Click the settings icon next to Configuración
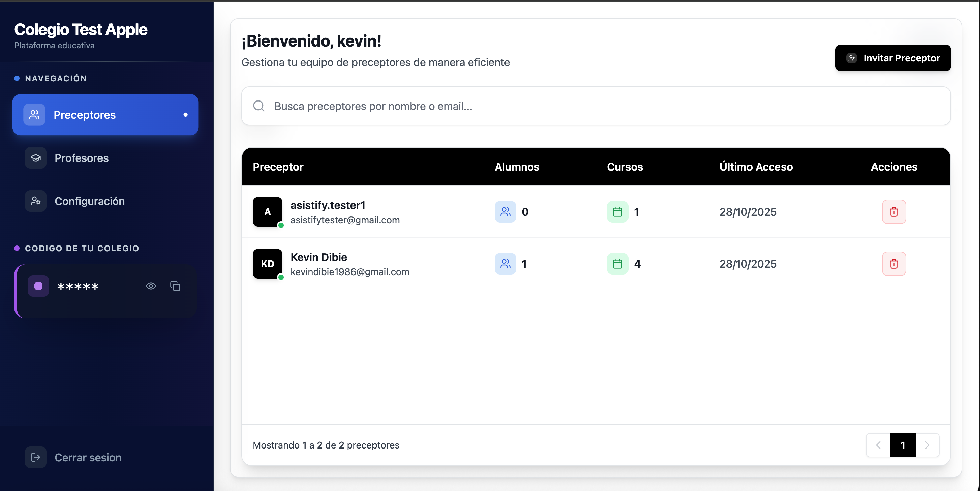 click(35, 201)
